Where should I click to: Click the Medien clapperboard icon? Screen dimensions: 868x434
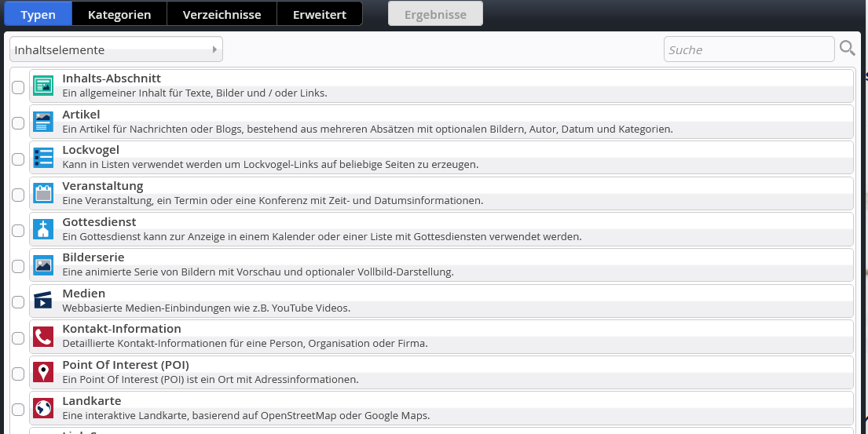point(43,301)
